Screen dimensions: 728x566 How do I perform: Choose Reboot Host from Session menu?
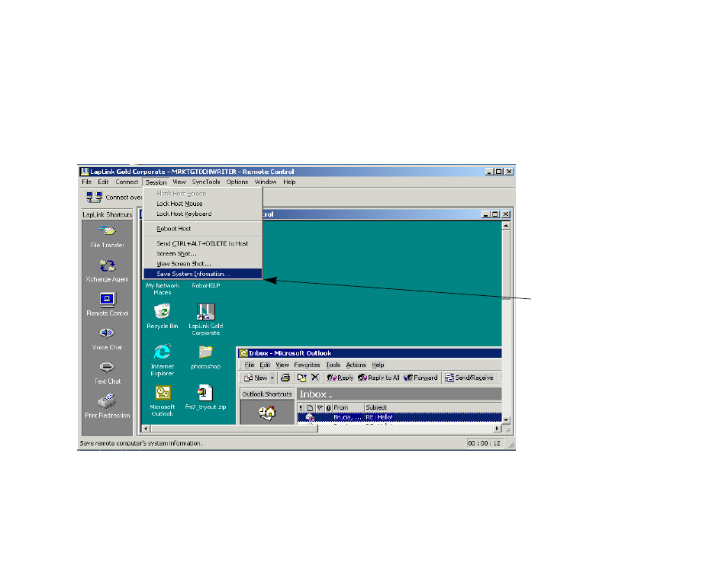pos(203,229)
